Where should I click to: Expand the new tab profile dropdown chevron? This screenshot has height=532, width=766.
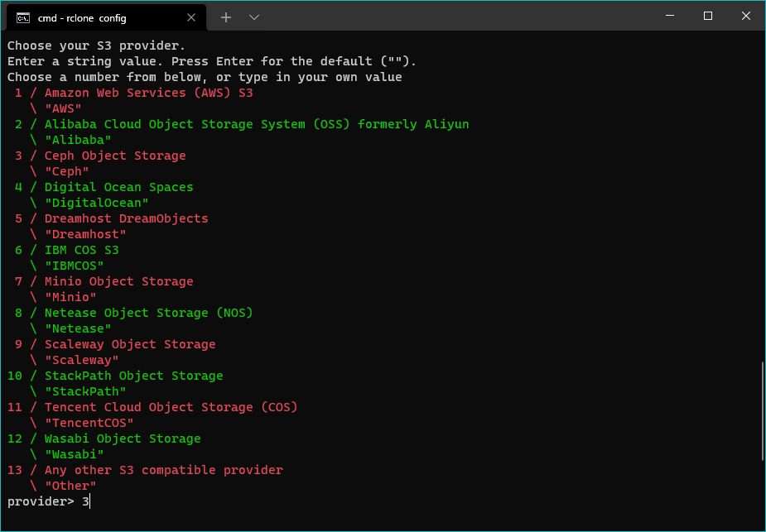point(254,17)
